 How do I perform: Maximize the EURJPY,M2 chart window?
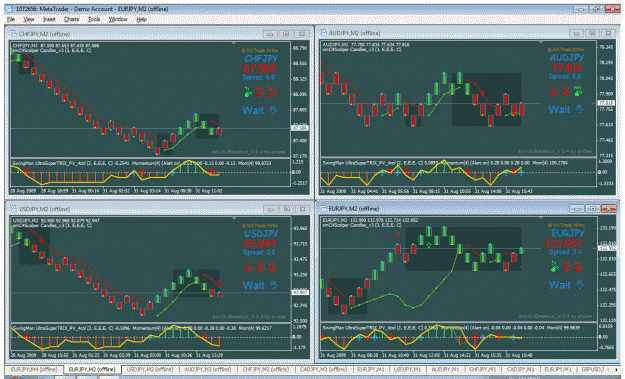tap(593, 208)
